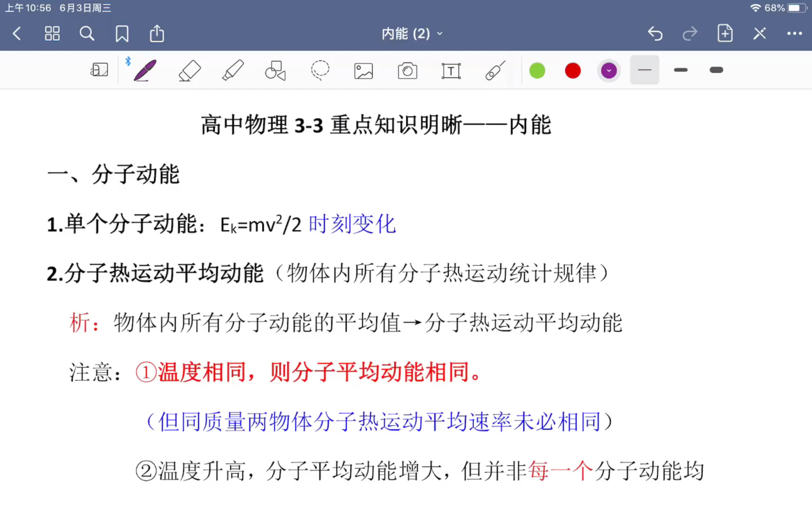Tap the blue text 时刻变化
Viewport: 812px width, 509px height.
point(352,224)
